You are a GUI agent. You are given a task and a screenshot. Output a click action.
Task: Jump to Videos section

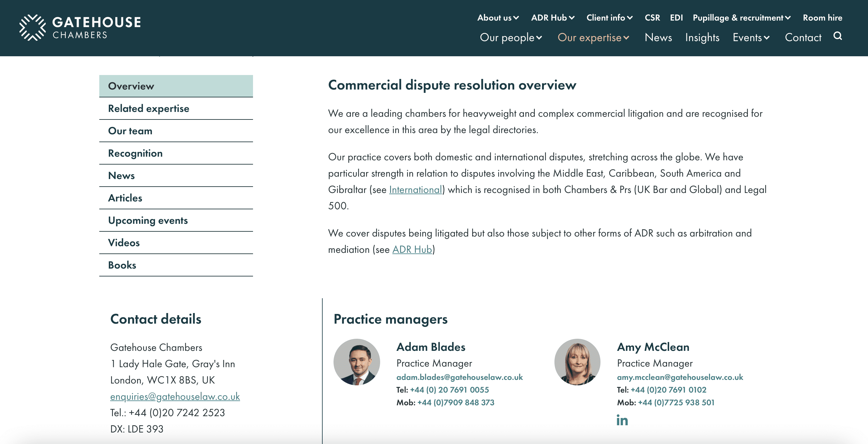pos(176,243)
